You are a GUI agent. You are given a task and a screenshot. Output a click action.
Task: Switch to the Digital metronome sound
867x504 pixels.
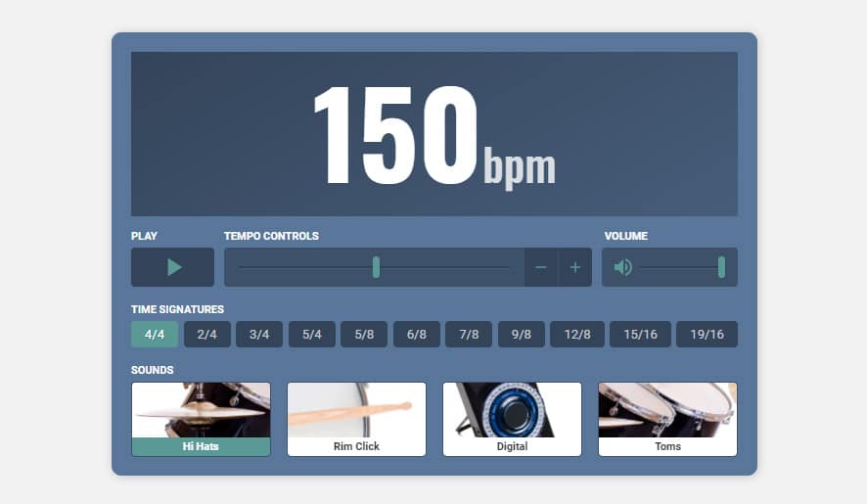(x=512, y=419)
